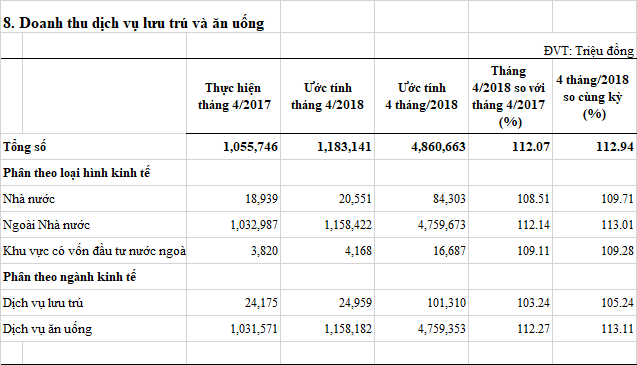The width and height of the screenshot is (637, 365).
Task: Select the cell with value 4,759,353
Action: click(442, 329)
